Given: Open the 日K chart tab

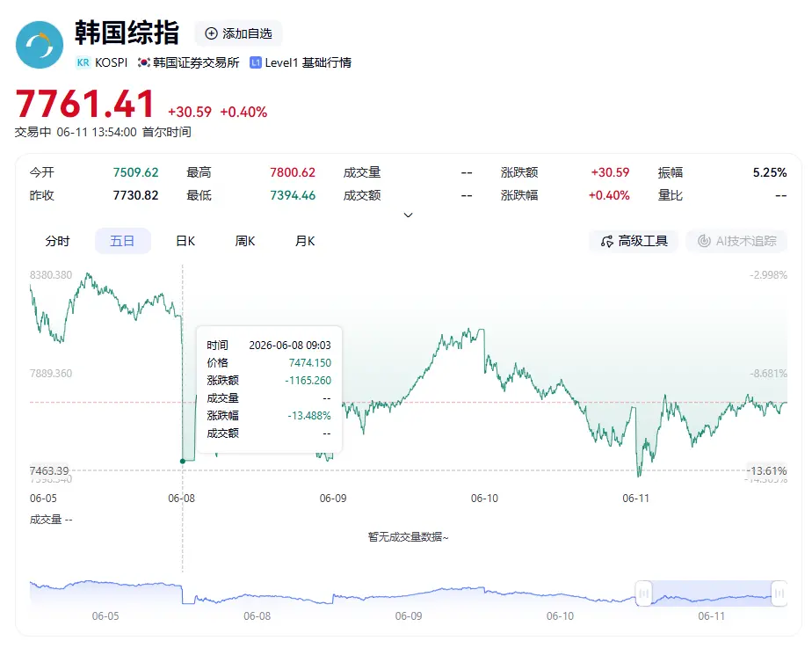Looking at the screenshot, I should click(185, 241).
